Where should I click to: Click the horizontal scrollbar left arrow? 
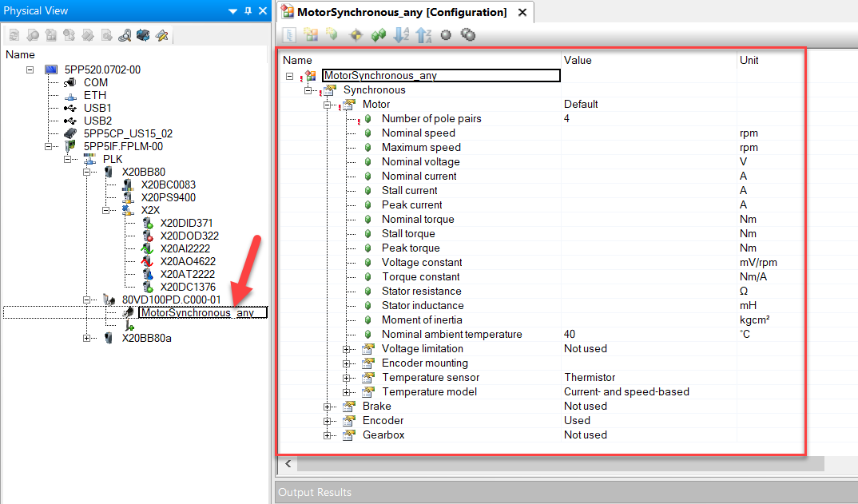(288, 463)
